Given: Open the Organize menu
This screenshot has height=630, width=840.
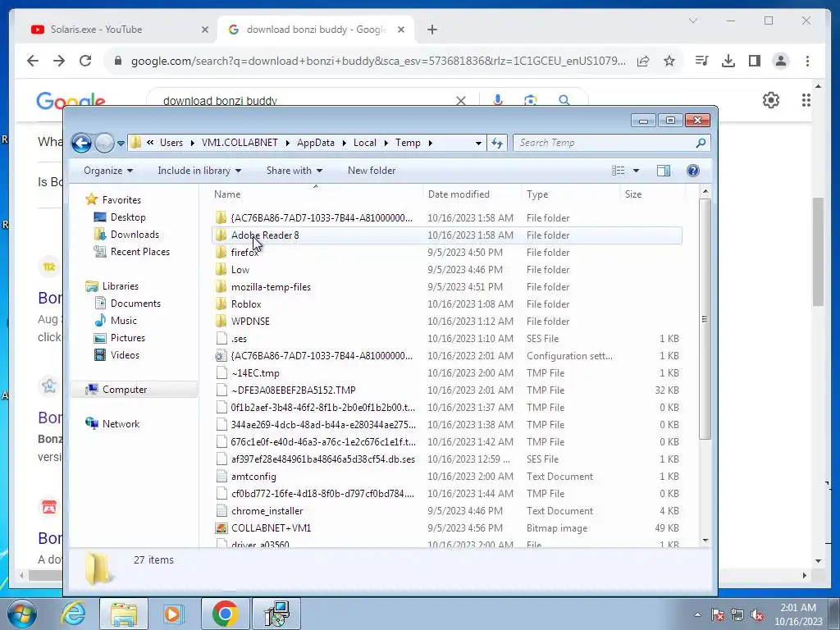Looking at the screenshot, I should click(108, 171).
